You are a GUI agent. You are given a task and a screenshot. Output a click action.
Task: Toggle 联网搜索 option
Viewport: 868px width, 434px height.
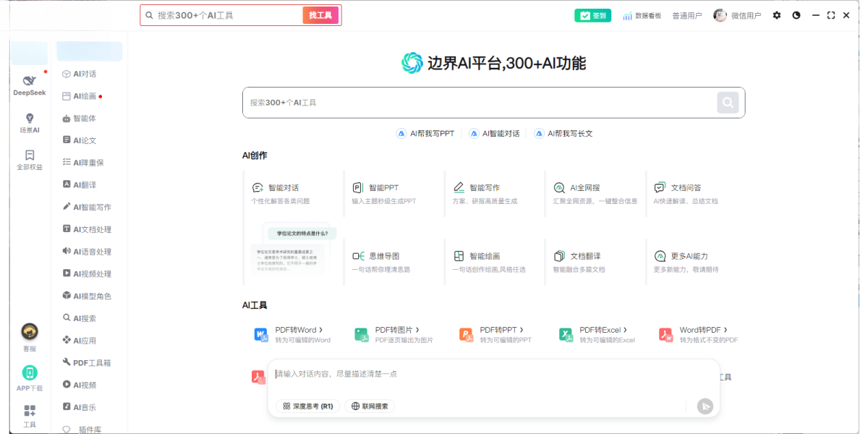[x=370, y=407]
